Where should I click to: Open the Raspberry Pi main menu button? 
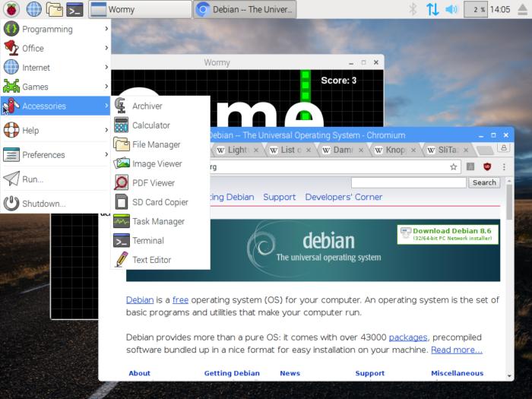coord(11,9)
